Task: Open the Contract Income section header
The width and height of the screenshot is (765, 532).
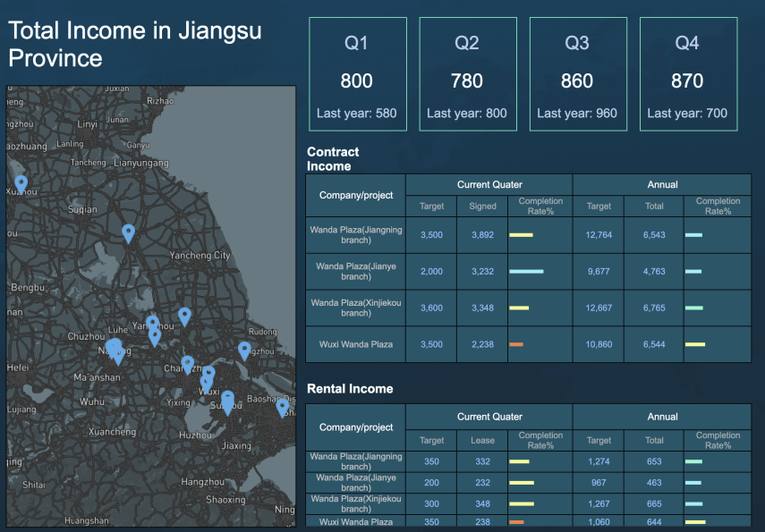Action: tap(333, 159)
